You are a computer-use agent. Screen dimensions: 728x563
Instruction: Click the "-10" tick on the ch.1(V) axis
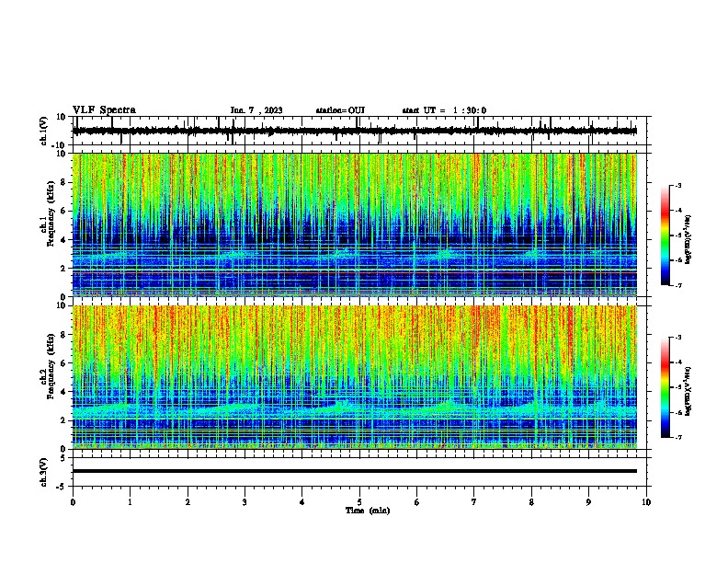[59, 145]
